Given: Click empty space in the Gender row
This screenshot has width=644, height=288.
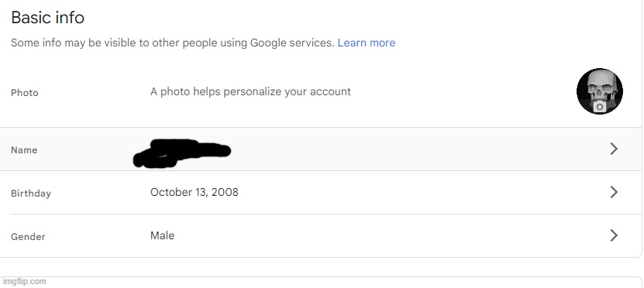Looking at the screenshot, I should pos(411,236).
